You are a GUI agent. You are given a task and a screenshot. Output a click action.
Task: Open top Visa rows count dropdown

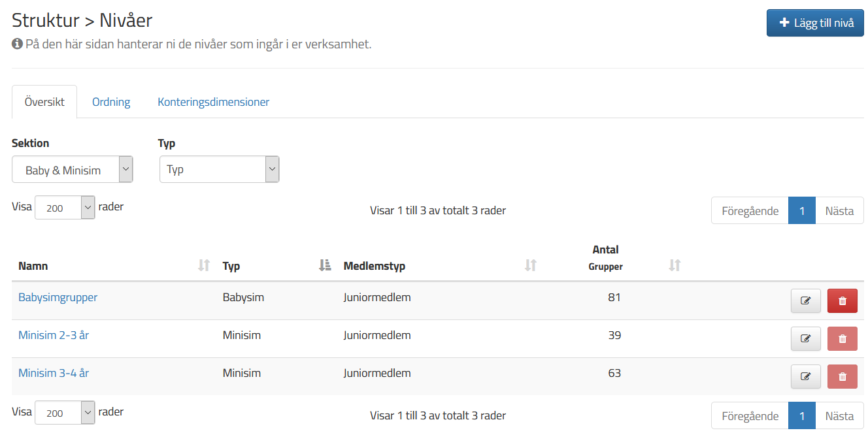pos(65,208)
